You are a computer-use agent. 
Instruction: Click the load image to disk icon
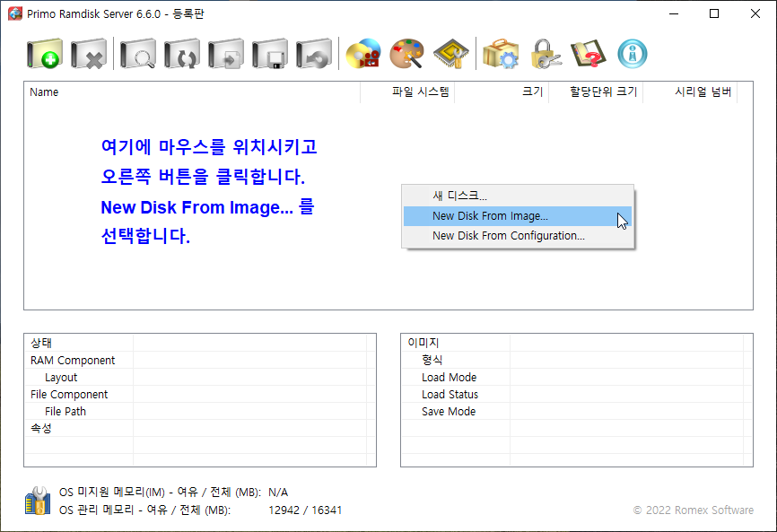pyautogui.click(x=226, y=54)
